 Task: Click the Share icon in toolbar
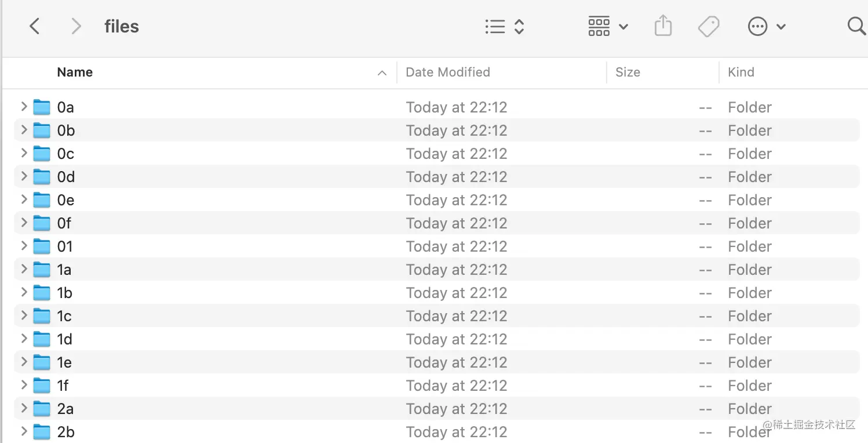(x=663, y=26)
